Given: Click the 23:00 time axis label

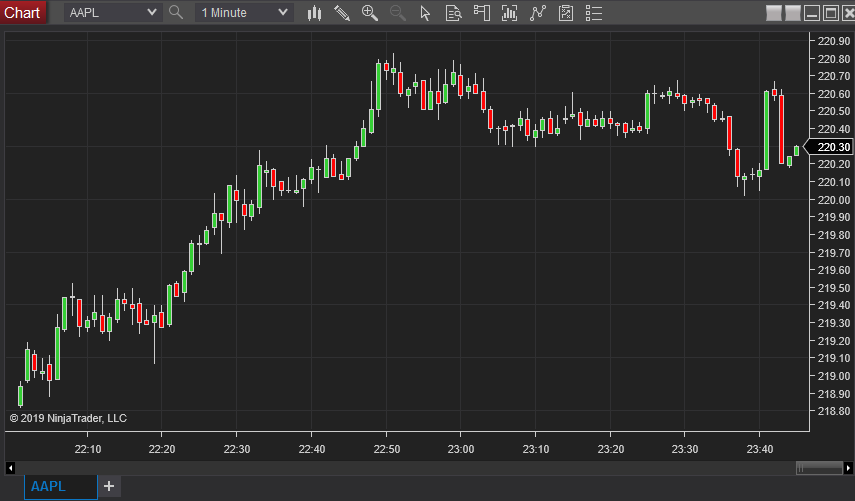Looking at the screenshot, I should [x=461, y=449].
